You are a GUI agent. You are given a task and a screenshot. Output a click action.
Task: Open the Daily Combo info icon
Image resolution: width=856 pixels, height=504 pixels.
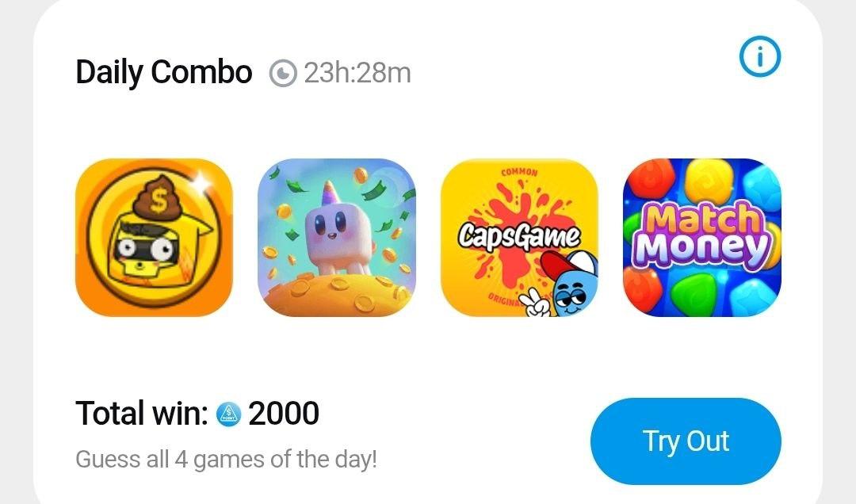pos(760,56)
